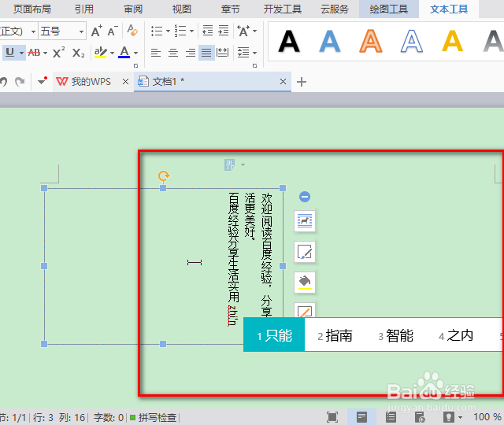
Task: Select the 文本工具 tab
Action: [x=449, y=9]
